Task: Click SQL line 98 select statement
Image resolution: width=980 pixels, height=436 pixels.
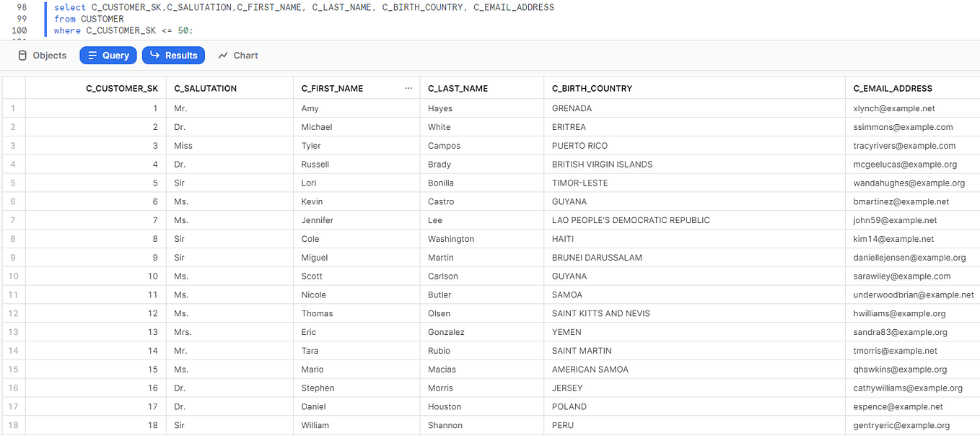Action: (304, 7)
